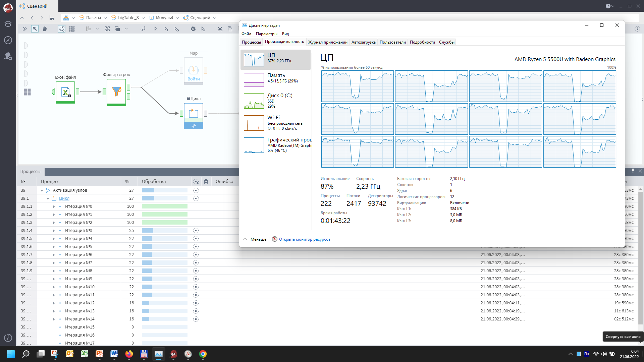Open the Пакеты breadcrumb dropdown
Viewport: 644px width, 362px height.
(x=105, y=18)
